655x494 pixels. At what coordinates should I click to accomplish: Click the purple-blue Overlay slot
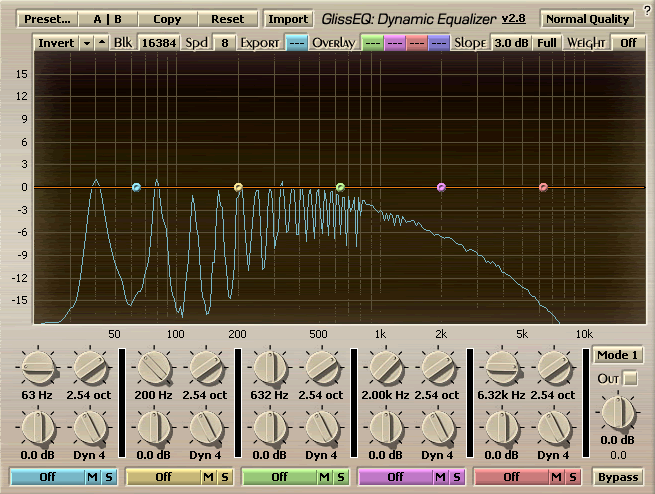(439, 43)
